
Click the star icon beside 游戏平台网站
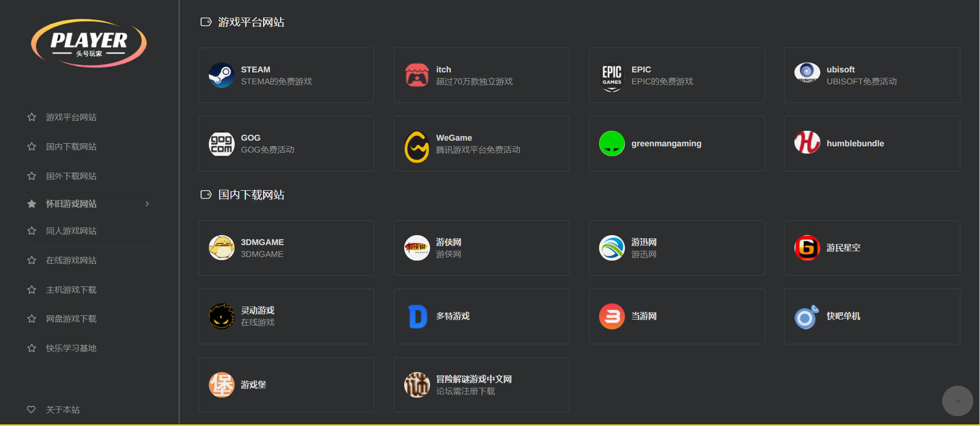32,117
